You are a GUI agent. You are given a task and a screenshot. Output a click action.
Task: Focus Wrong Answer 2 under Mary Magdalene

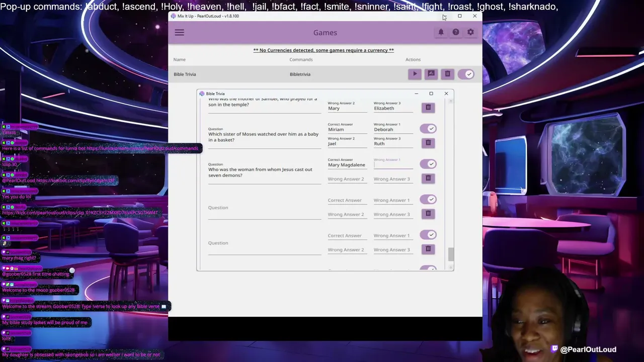347,179
